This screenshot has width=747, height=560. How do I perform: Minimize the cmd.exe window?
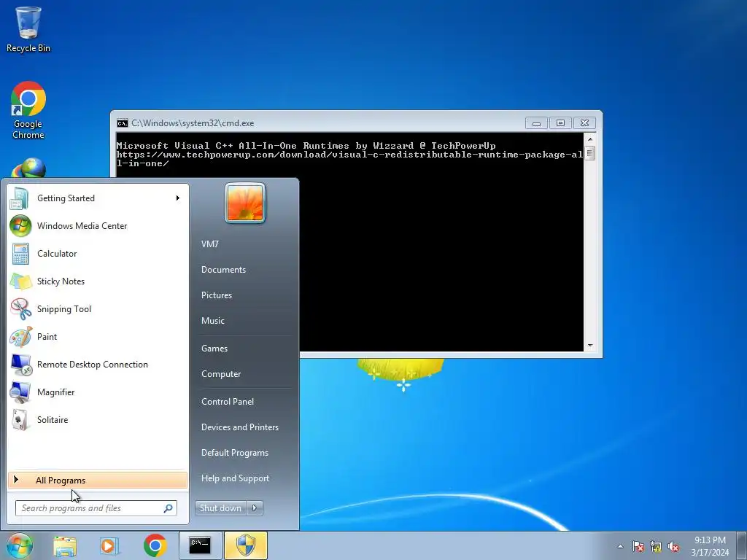coord(536,123)
